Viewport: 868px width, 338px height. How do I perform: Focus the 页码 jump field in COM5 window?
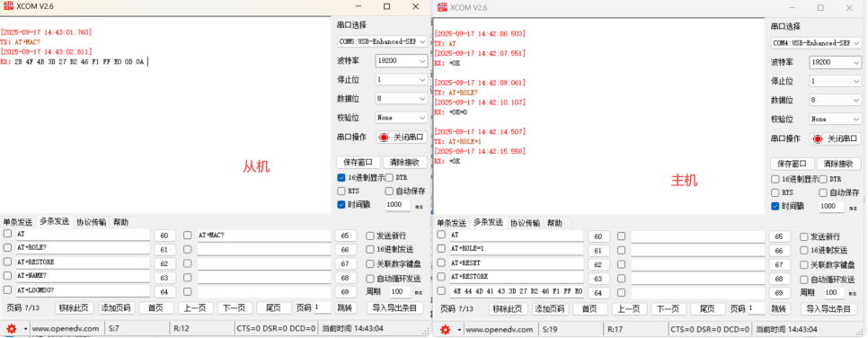click(323, 307)
